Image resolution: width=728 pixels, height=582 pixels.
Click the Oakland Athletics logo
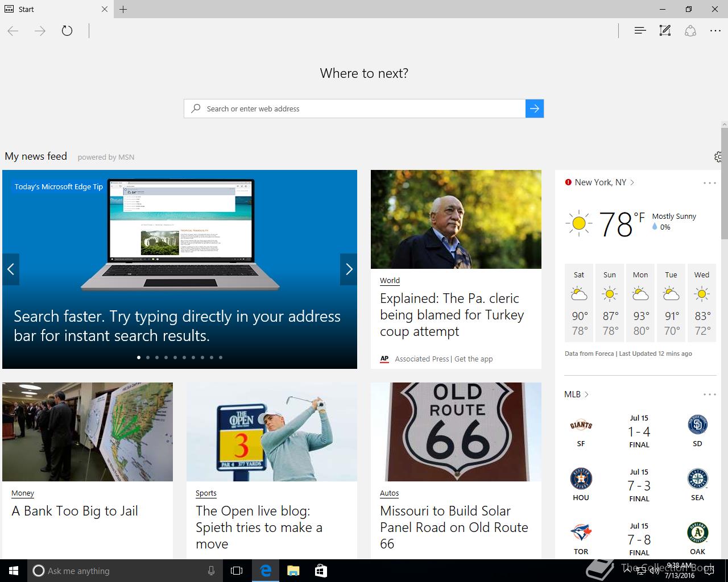[x=697, y=533]
